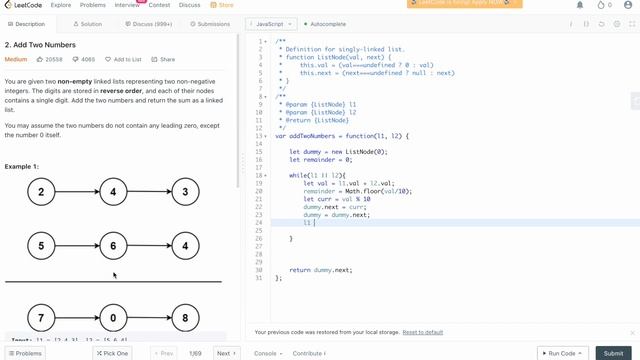
Task: Open editor settings gear
Action: pos(617,24)
